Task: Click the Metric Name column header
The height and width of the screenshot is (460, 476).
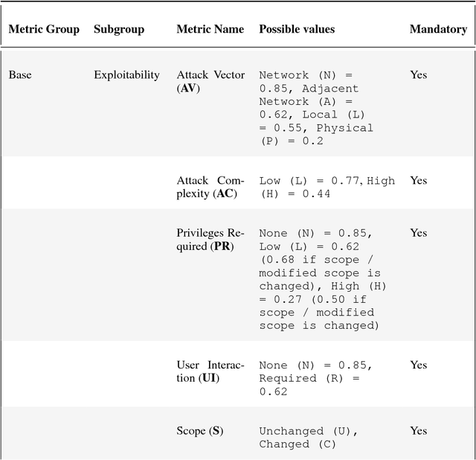Action: (x=210, y=29)
